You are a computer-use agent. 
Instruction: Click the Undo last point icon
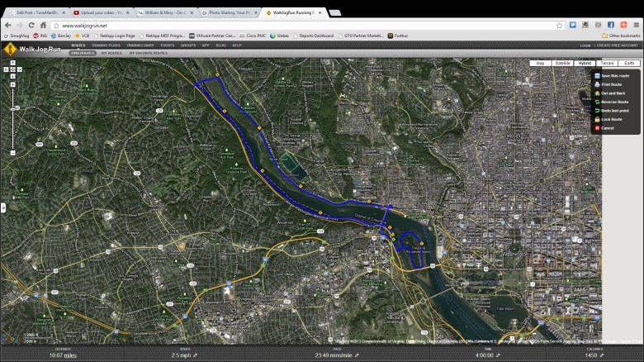[x=597, y=111]
